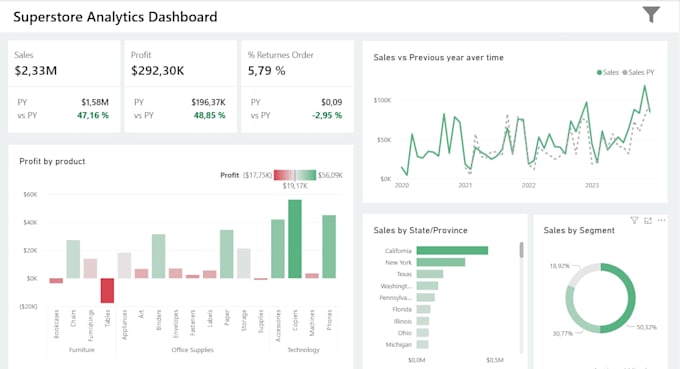Select the Texas bar
Image resolution: width=680 pixels, height=369 pixels.
430,274
